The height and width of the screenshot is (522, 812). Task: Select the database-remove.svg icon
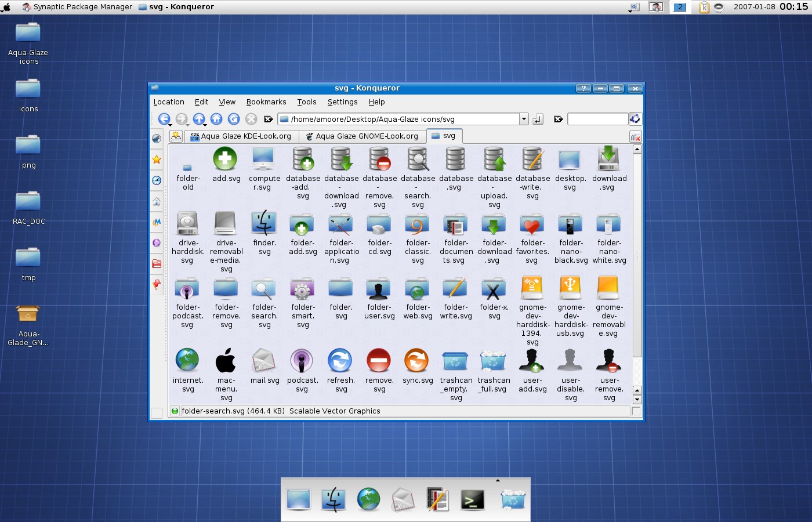(379, 158)
